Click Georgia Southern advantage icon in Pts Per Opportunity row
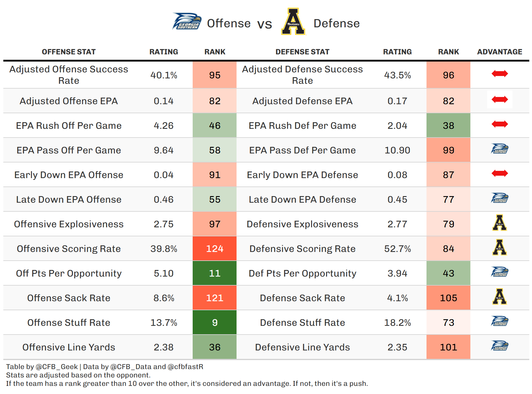Viewport: 532px width, 394px height. [x=500, y=272]
